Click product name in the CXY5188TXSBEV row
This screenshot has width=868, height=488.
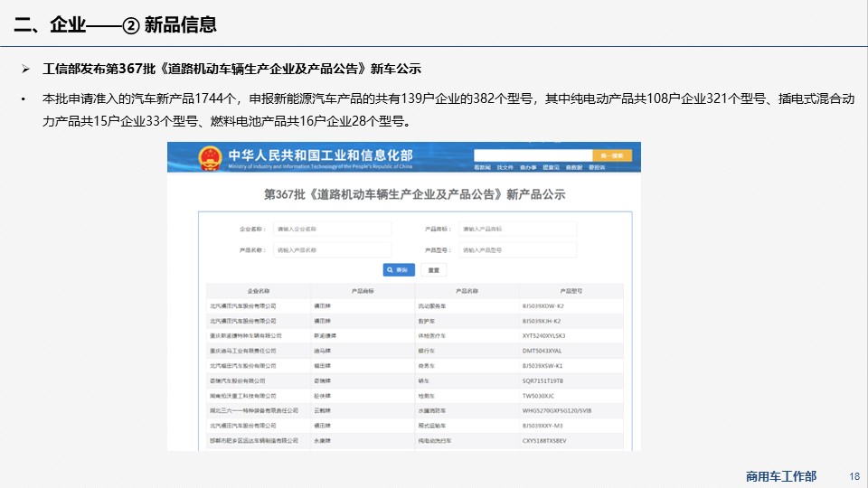pyautogui.click(x=435, y=441)
